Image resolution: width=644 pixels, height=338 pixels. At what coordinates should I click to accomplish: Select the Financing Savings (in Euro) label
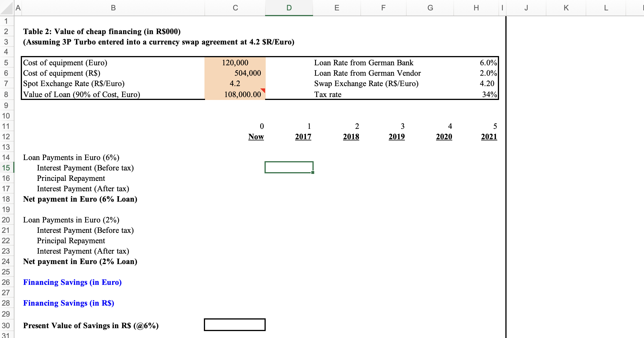point(72,282)
